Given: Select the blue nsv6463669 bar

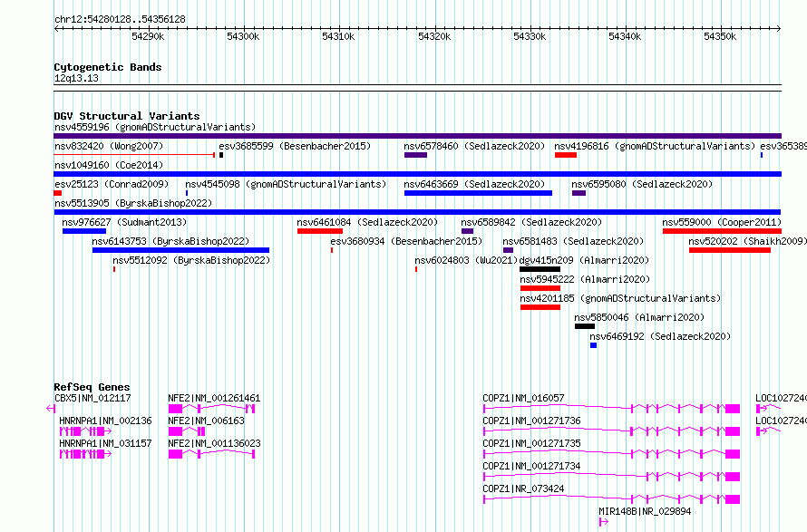Looking at the screenshot, I should (478, 193).
